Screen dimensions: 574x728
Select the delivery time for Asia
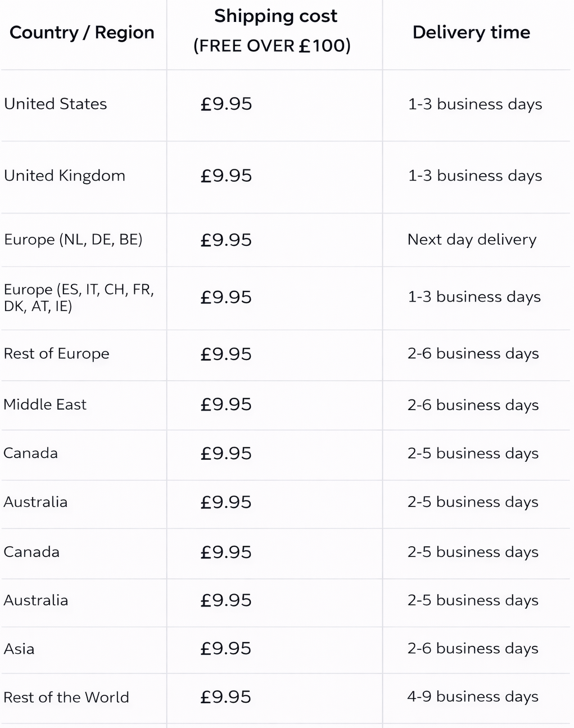click(473, 649)
